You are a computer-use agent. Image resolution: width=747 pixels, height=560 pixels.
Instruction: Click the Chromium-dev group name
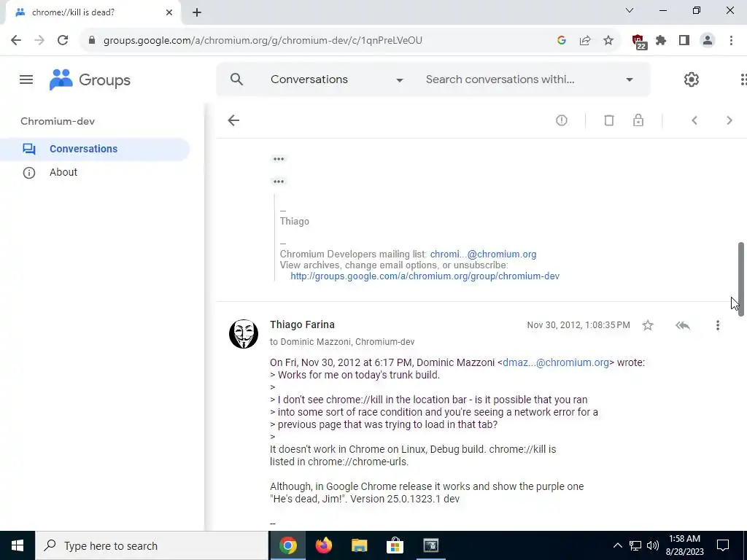click(58, 122)
